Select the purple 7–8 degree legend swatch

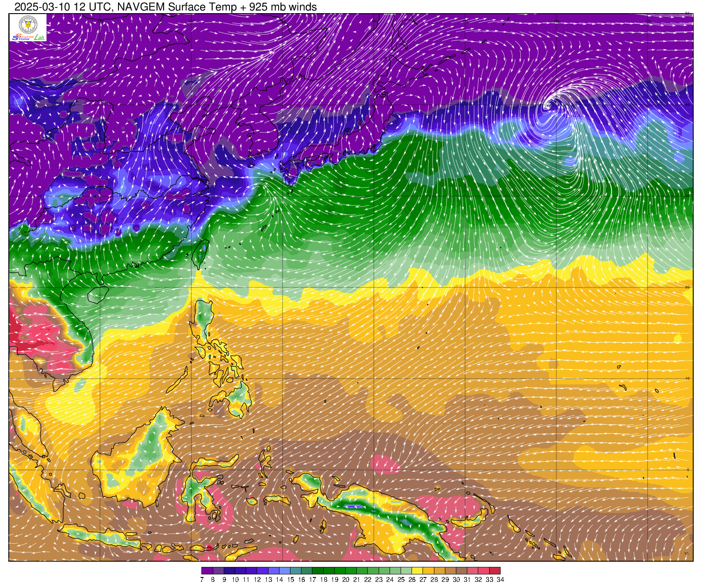[x=207, y=571]
